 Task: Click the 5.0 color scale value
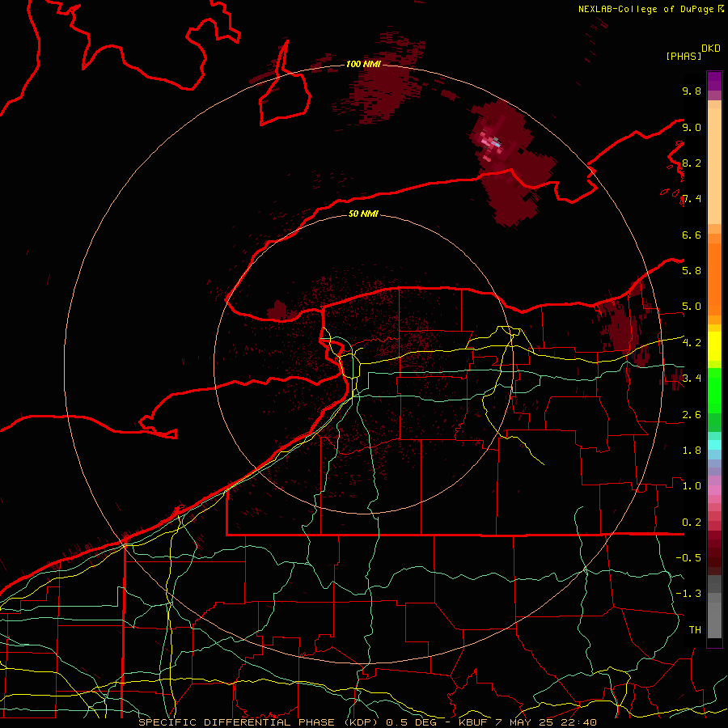click(692, 307)
